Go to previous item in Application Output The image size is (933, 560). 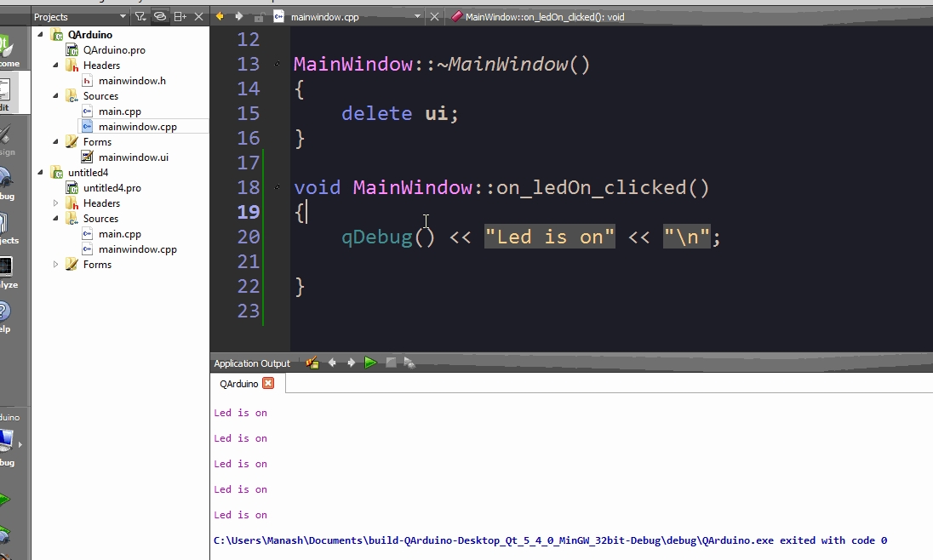[x=332, y=363]
